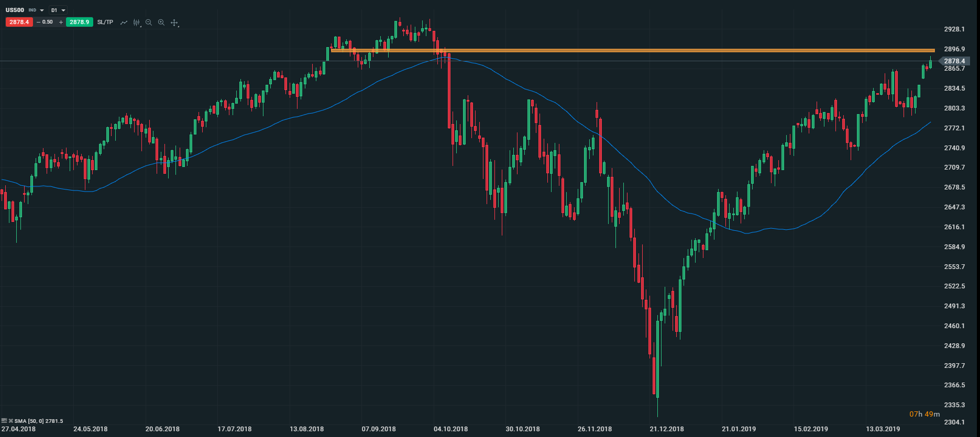This screenshot has width=980, height=437.
Task: Decrease trade volume with minus icon
Action: [x=38, y=22]
